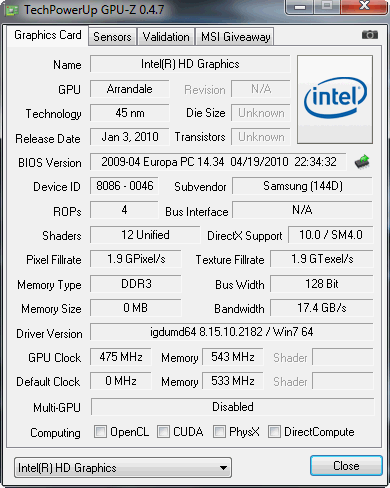The height and width of the screenshot is (488, 390).
Task: Click the Subvendor field Samsung (144D)
Action: (302, 186)
